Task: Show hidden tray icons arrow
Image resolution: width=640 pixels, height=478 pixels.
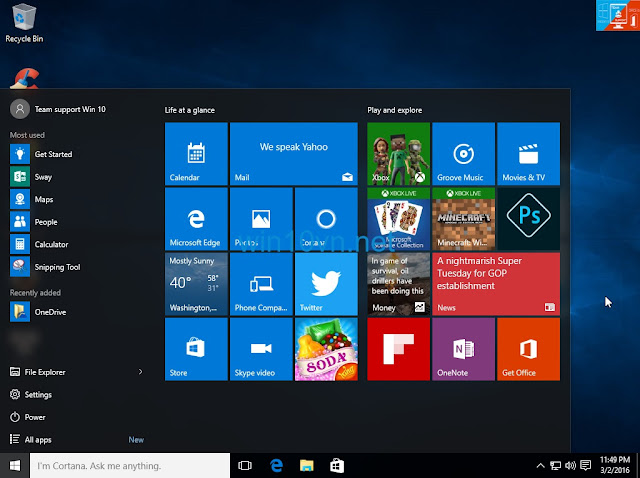Action: (x=540, y=465)
